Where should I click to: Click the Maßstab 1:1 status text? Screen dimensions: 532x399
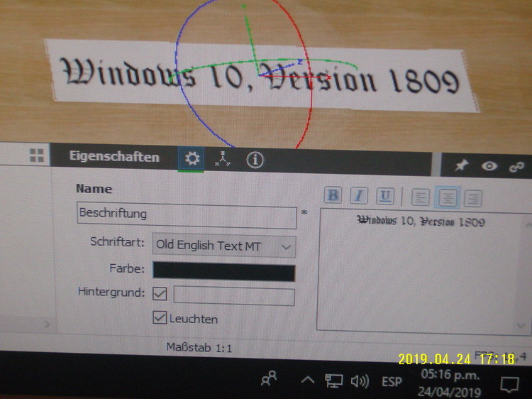click(x=199, y=348)
